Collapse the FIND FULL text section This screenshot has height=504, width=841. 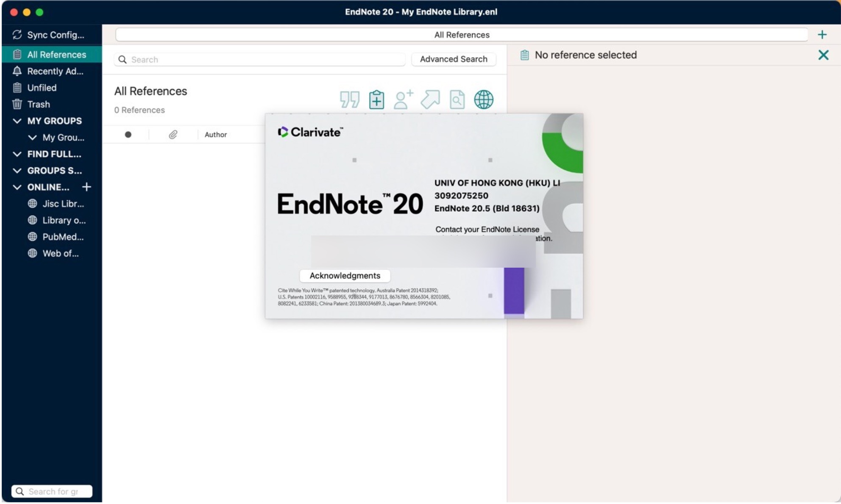click(17, 154)
